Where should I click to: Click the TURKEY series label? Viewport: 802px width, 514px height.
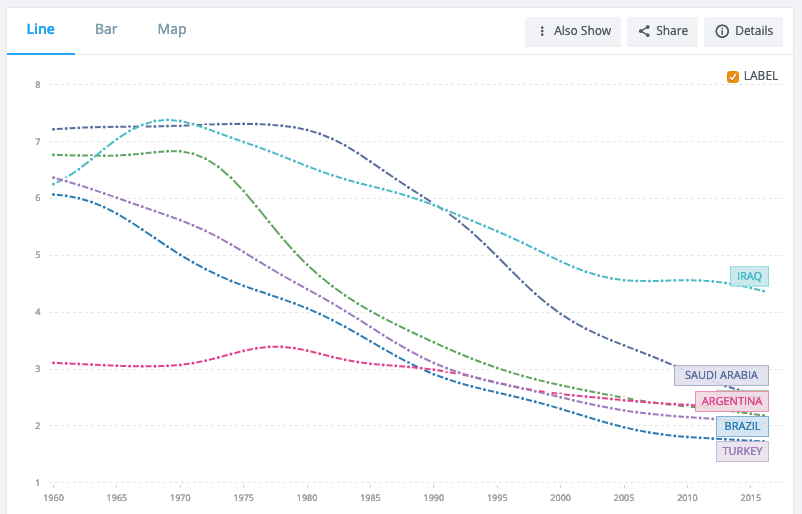tap(742, 452)
